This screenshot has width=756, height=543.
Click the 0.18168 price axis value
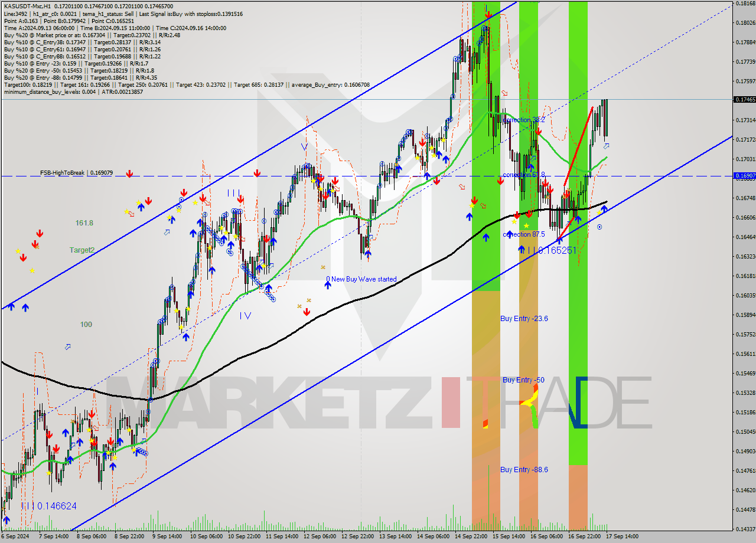(x=745, y=4)
